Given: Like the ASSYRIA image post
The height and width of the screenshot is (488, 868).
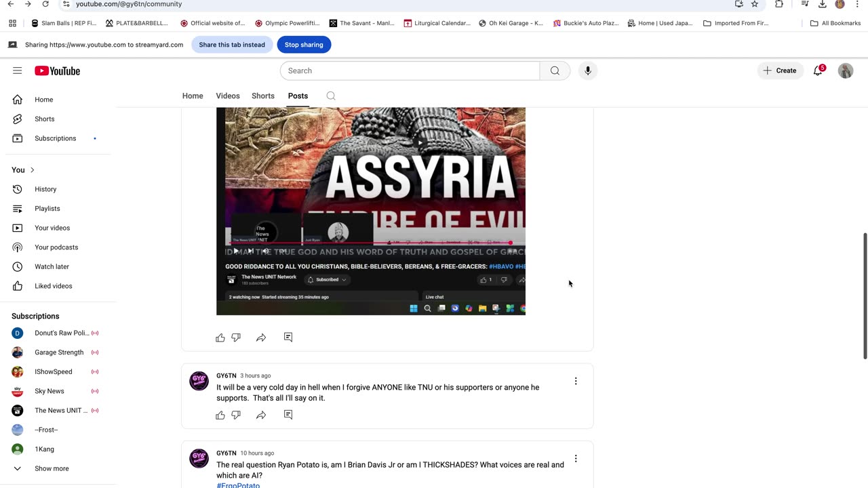Looking at the screenshot, I should (220, 338).
